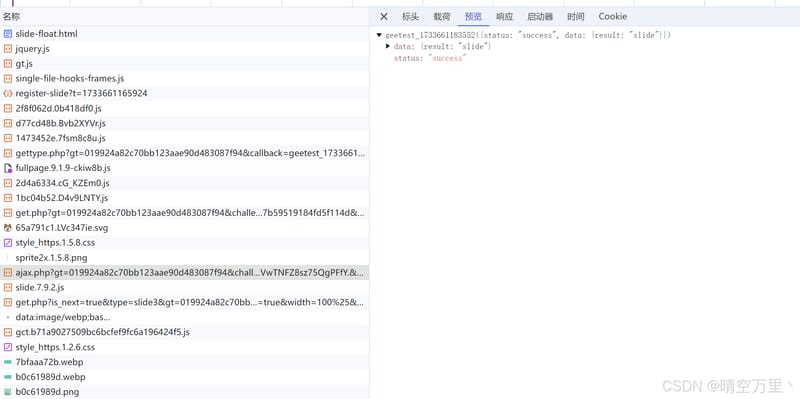Viewport: 800px width, 399px height.
Task: Click the file icon beside fullpage.9.1.9-ckiw8b.js
Action: 8,168
